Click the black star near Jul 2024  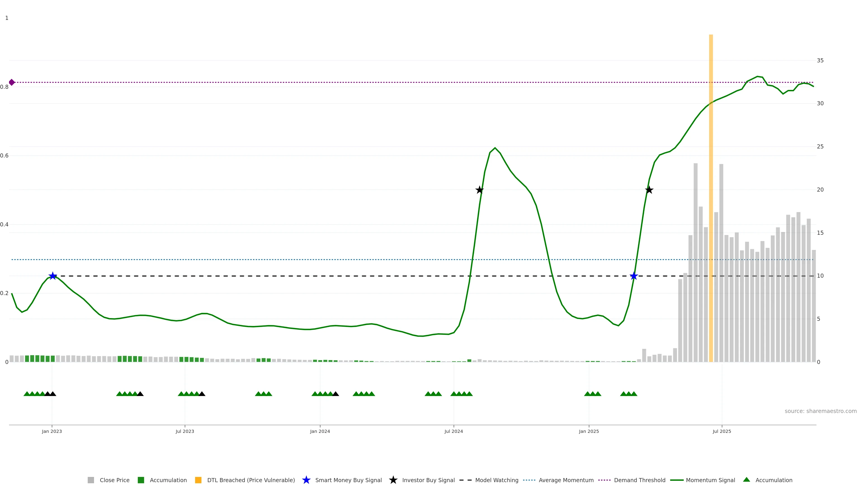click(x=479, y=190)
